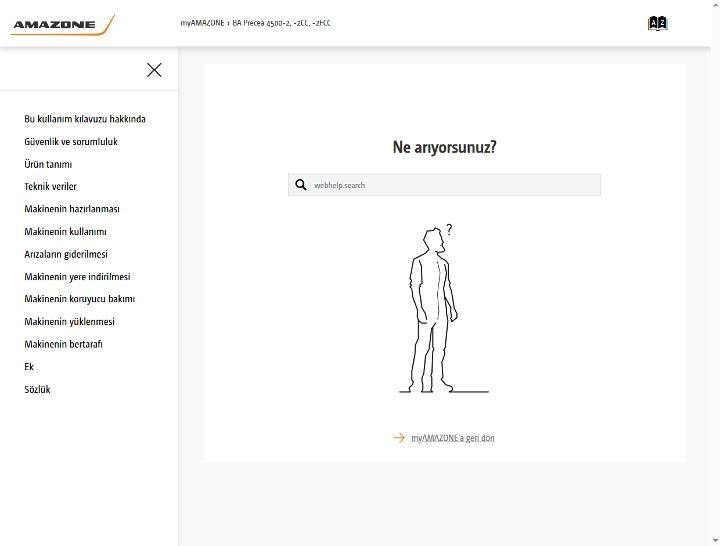Open the myAMAZONE breadcrumb link
The image size is (720, 546).
tap(202, 23)
